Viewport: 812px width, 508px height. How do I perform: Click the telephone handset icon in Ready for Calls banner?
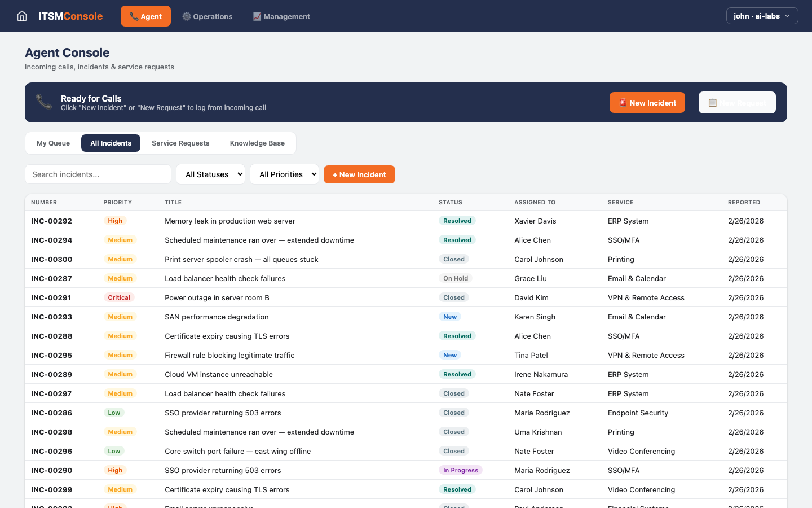[43, 102]
